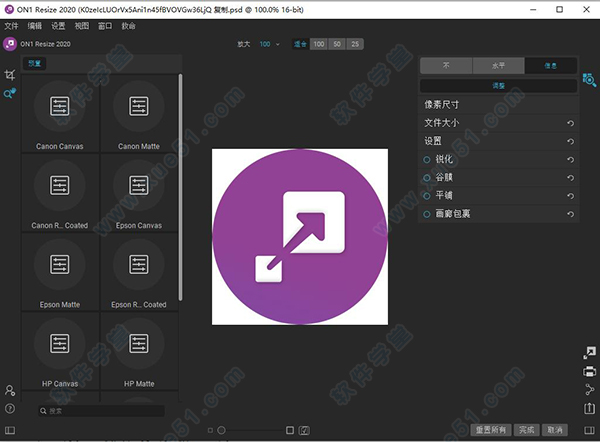The height and width of the screenshot is (442, 600).
Task: Reset the 画廊包裹 section
Action: click(571, 214)
